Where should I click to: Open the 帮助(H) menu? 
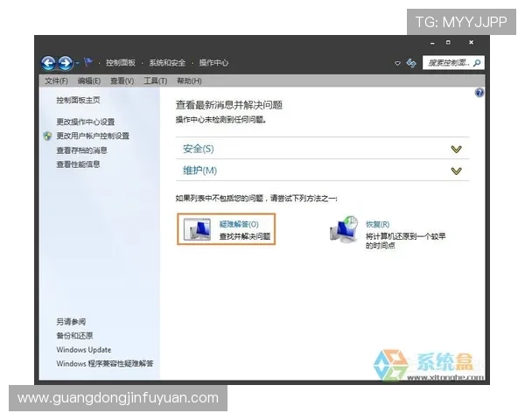pyautogui.click(x=189, y=80)
